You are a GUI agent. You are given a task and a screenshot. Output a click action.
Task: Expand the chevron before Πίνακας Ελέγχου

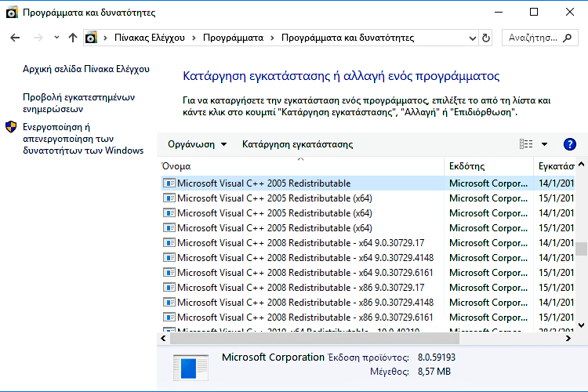tap(105, 38)
